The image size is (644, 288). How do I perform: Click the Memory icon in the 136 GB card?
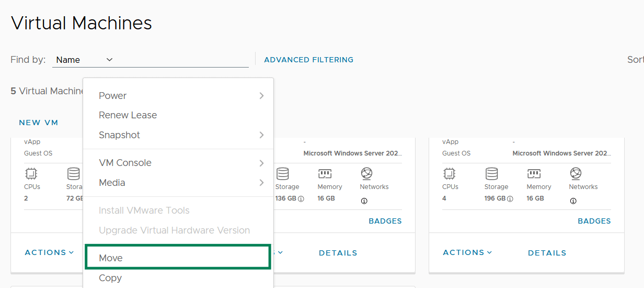pyautogui.click(x=325, y=173)
